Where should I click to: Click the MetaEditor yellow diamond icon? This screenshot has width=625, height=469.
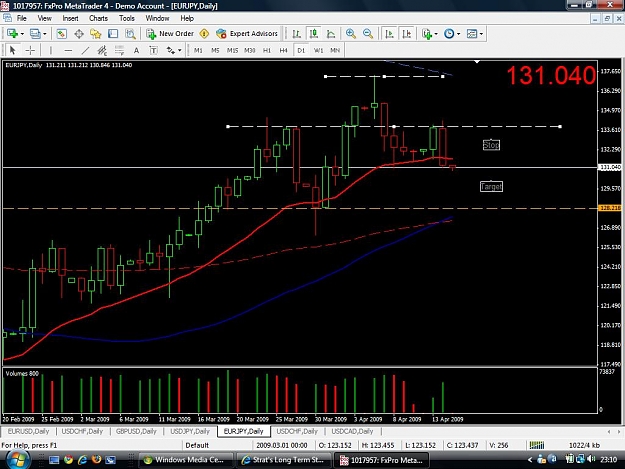click(204, 34)
